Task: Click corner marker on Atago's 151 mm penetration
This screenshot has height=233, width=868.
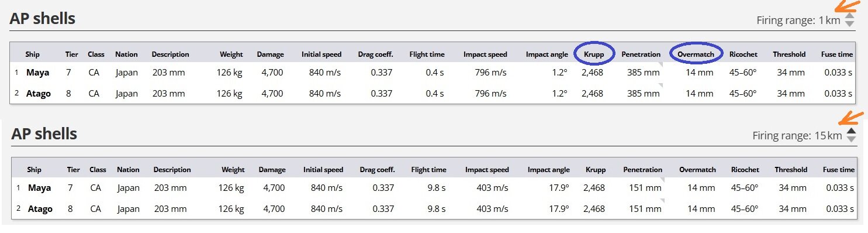Action: coord(663,201)
